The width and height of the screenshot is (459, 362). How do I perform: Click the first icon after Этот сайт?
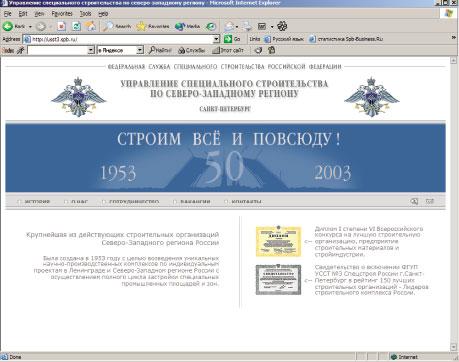[258, 50]
